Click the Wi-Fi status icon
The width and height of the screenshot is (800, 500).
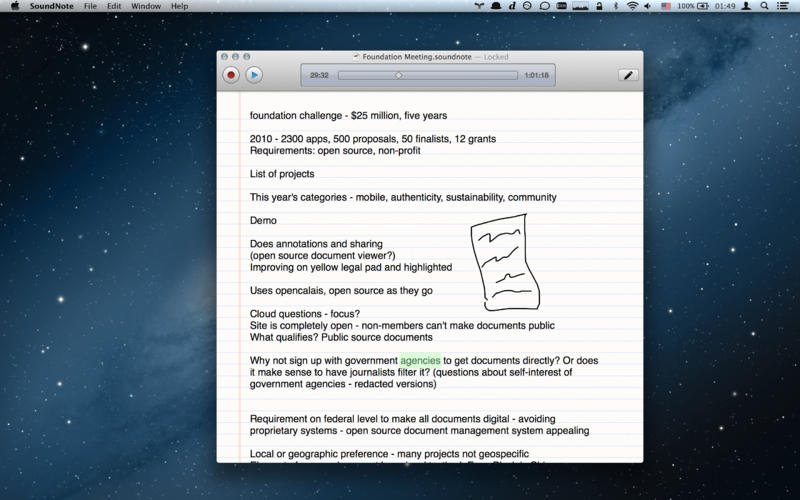(x=632, y=6)
